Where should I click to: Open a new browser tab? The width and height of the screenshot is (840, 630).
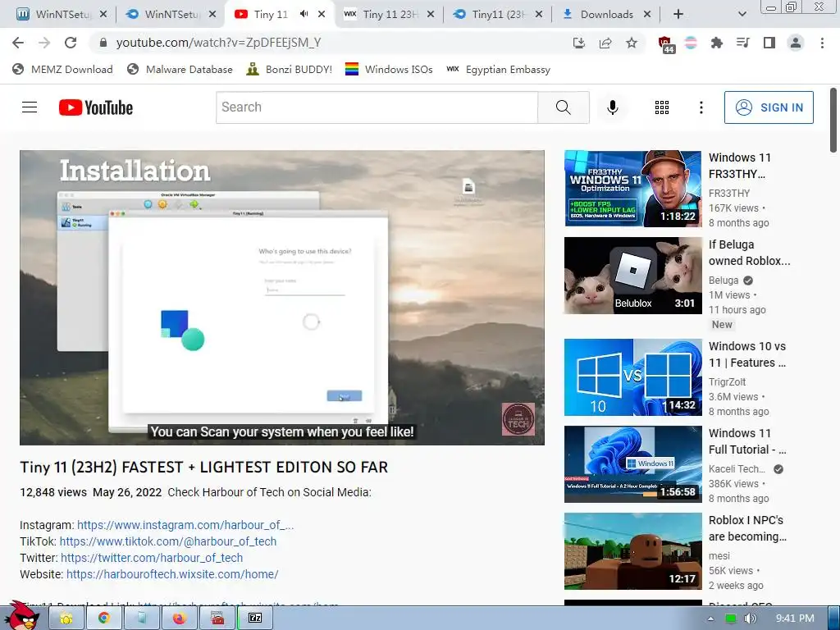pyautogui.click(x=678, y=15)
